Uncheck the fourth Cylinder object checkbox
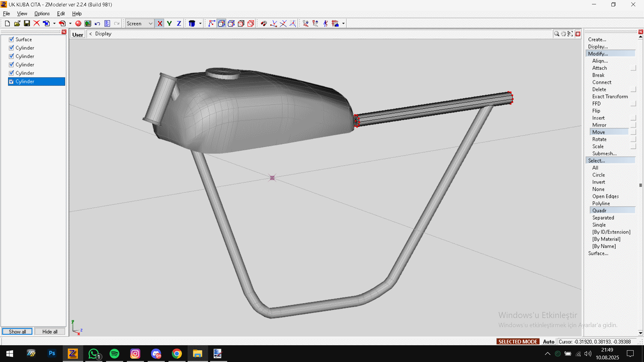This screenshot has height=362, width=644. 11,73
